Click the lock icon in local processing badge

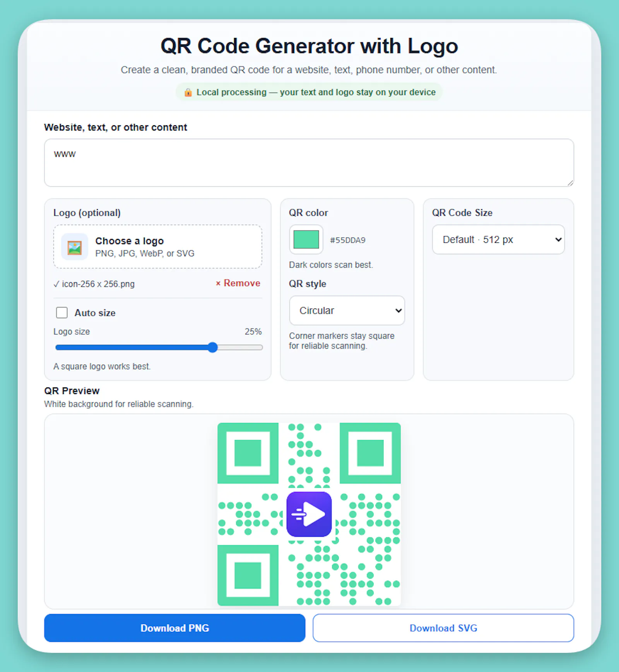(x=188, y=92)
